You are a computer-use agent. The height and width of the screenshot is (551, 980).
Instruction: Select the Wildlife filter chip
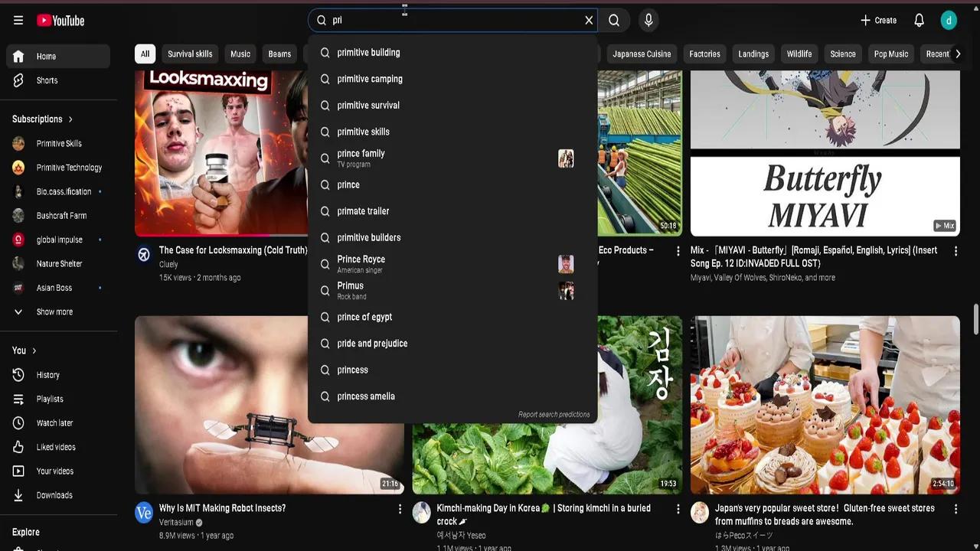point(799,54)
